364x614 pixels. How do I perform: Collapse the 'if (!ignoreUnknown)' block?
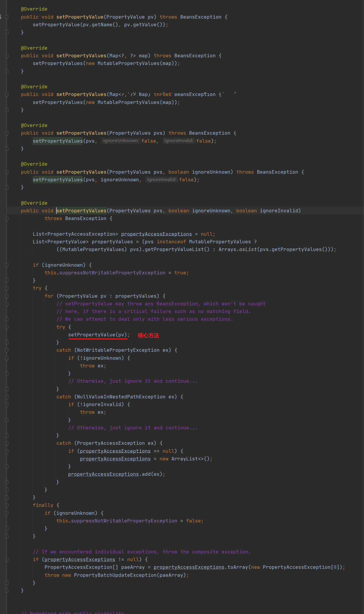pos(7,358)
